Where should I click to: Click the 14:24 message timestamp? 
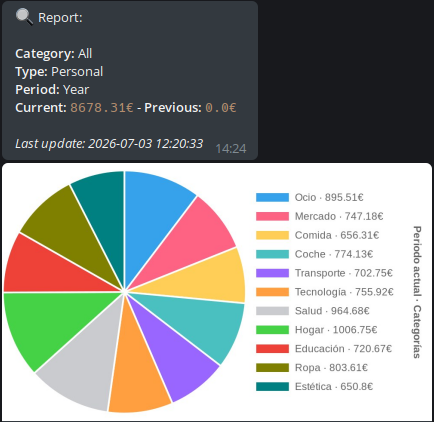point(231,149)
